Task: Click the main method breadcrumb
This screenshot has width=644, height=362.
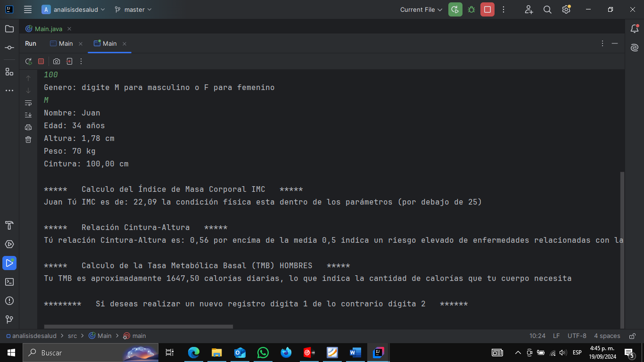Action: pos(134,336)
